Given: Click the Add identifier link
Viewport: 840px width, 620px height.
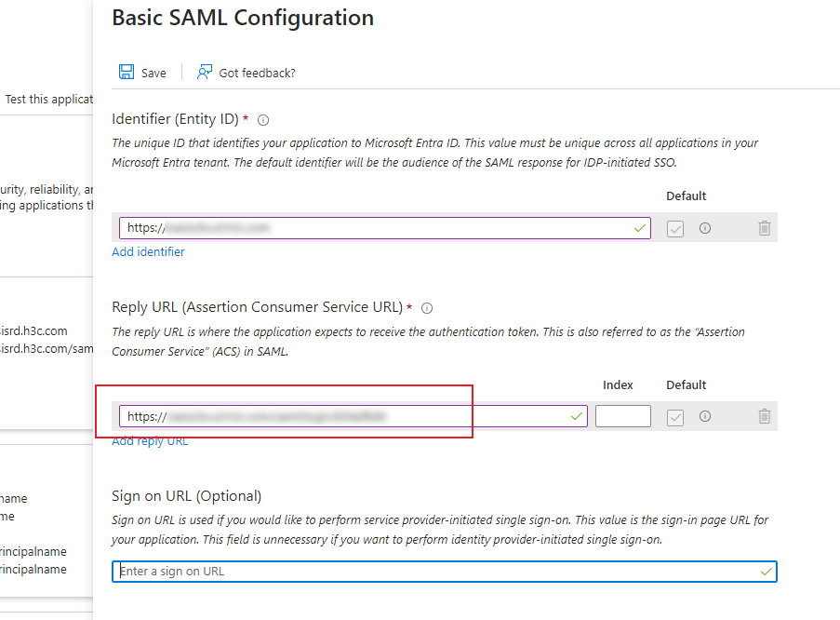Looking at the screenshot, I should click(148, 251).
